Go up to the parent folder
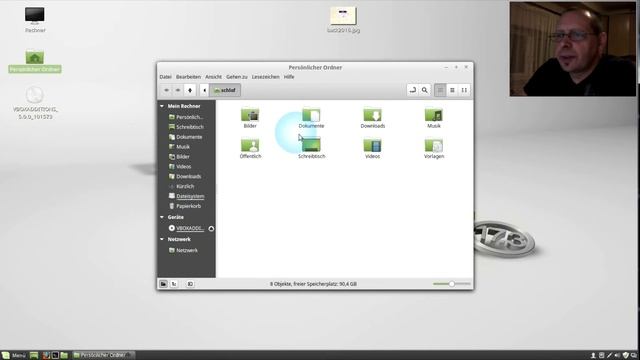The image size is (640, 360). pyautogui.click(x=190, y=90)
